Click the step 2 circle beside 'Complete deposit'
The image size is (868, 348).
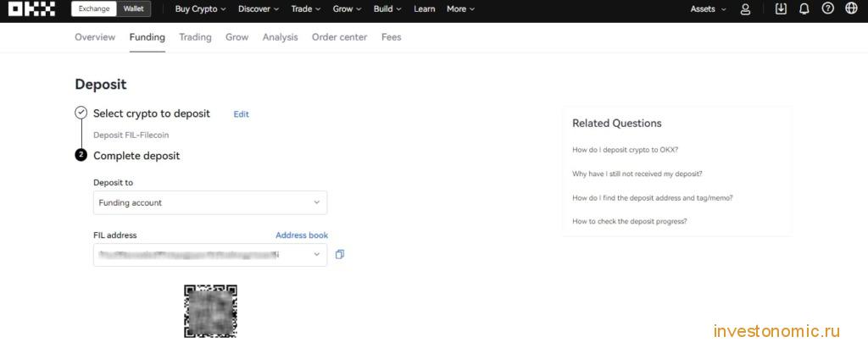click(x=81, y=156)
